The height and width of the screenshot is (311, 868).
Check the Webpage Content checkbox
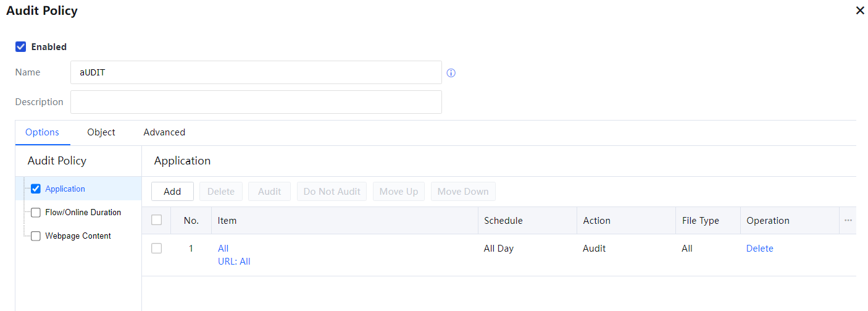click(36, 236)
